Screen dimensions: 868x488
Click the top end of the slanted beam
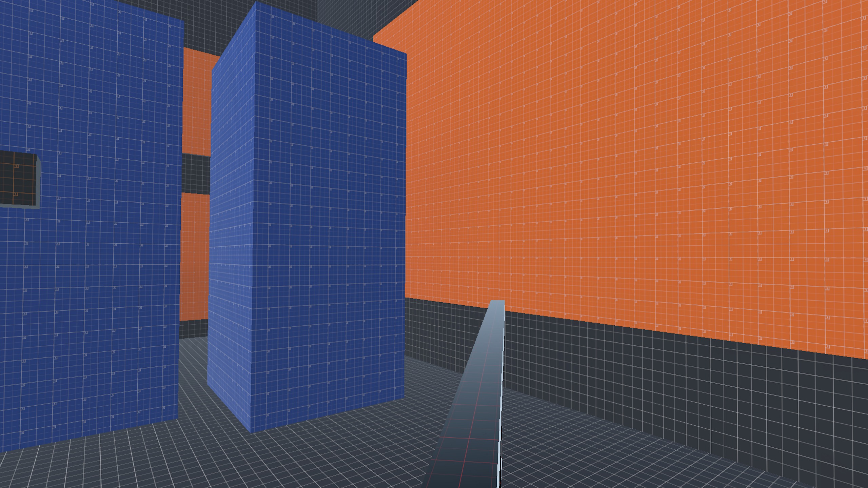coord(497,303)
